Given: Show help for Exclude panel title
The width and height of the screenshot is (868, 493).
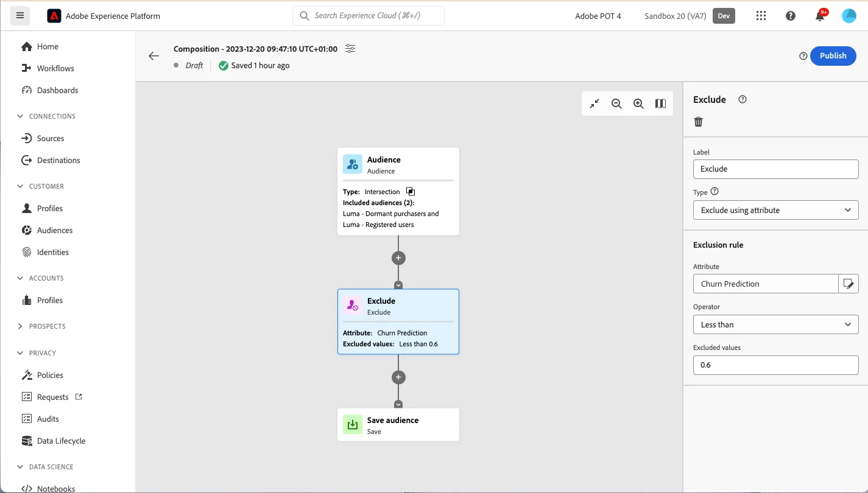Looking at the screenshot, I should pos(743,99).
